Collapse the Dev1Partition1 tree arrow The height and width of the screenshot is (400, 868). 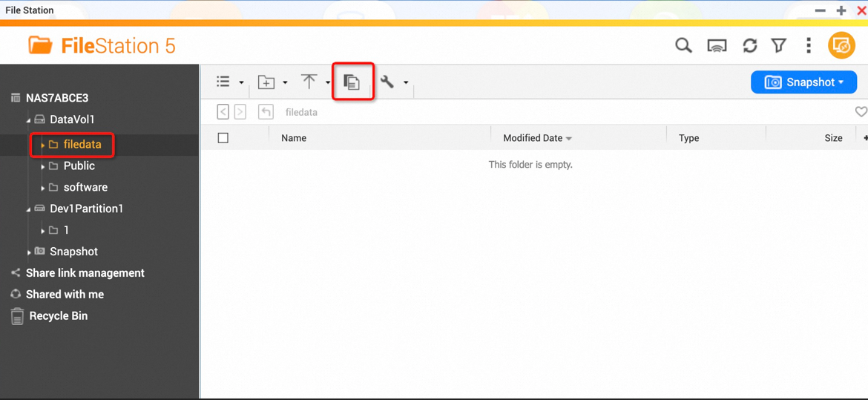28,209
